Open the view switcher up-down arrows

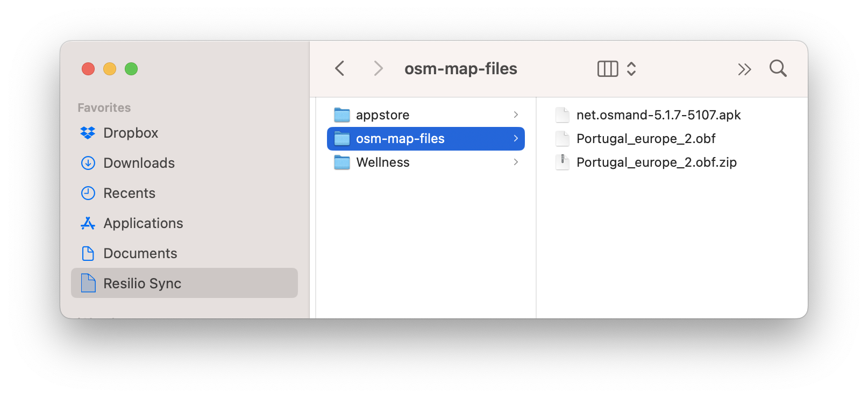[631, 69]
